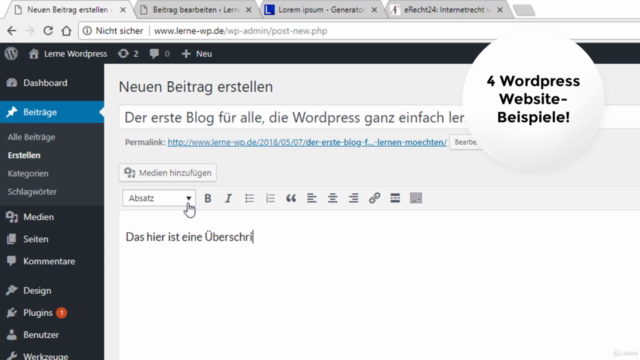Toggle italic formatting in editor toolbar
The width and height of the screenshot is (640, 360).
pyautogui.click(x=228, y=198)
